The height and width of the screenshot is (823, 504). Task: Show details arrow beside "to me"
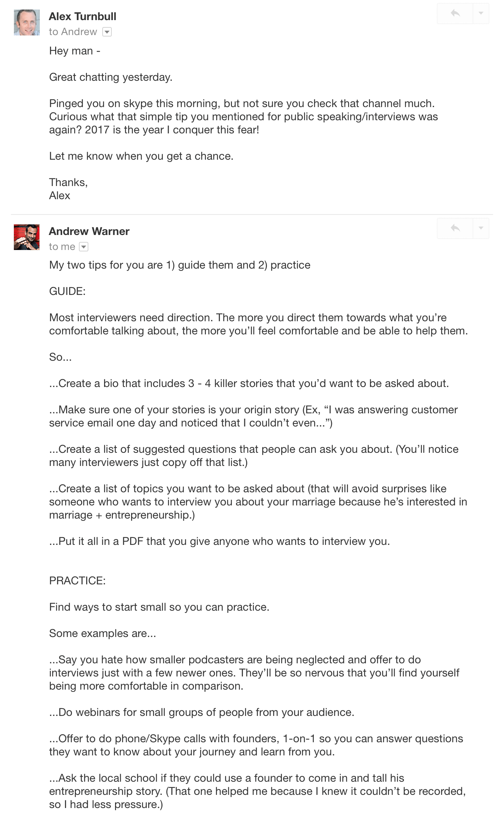click(x=84, y=247)
